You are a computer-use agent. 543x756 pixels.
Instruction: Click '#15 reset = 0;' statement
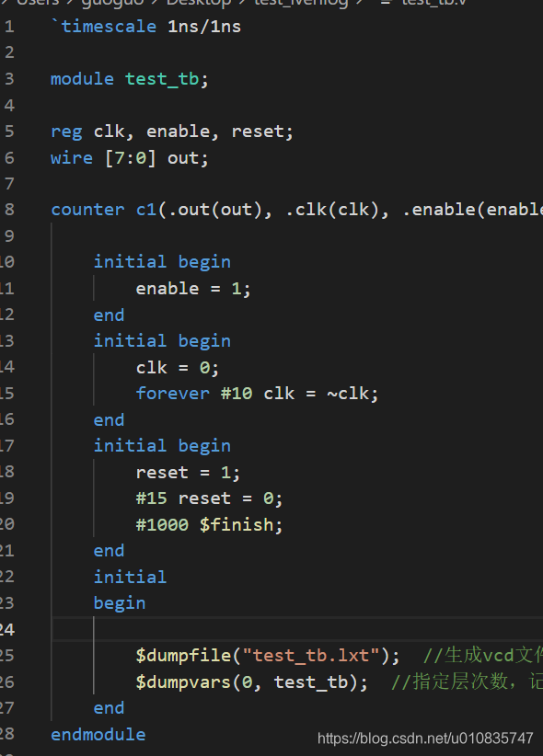pos(209,498)
